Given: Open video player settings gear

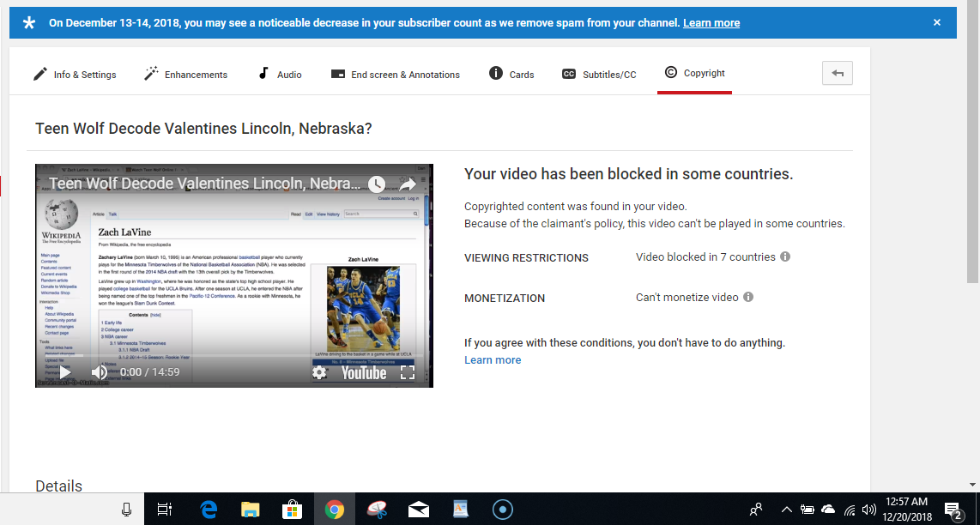Looking at the screenshot, I should click(x=319, y=372).
